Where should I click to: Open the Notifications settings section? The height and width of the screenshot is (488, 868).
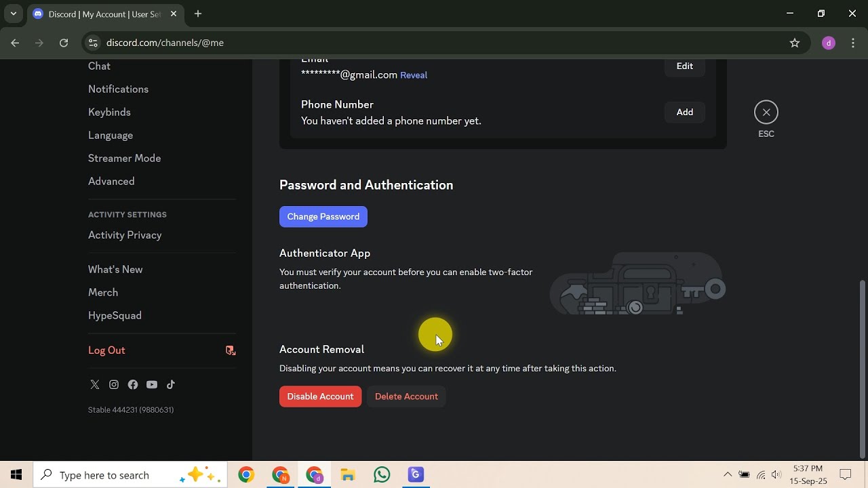118,89
